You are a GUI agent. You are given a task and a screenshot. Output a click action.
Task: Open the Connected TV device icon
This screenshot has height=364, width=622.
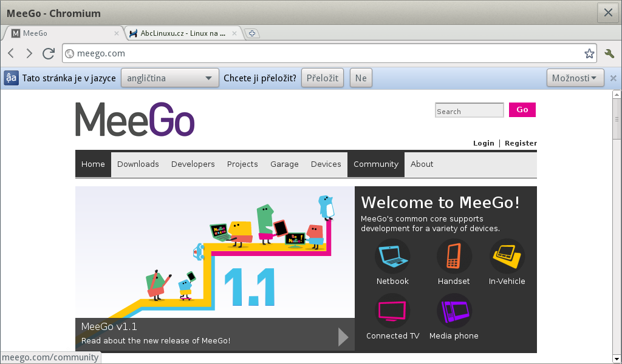[x=392, y=311]
